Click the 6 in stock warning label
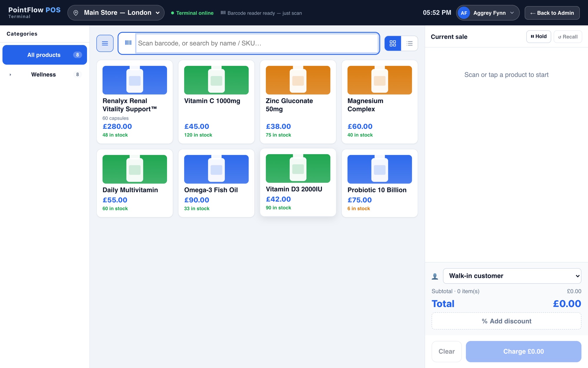The image size is (588, 368). (359, 208)
